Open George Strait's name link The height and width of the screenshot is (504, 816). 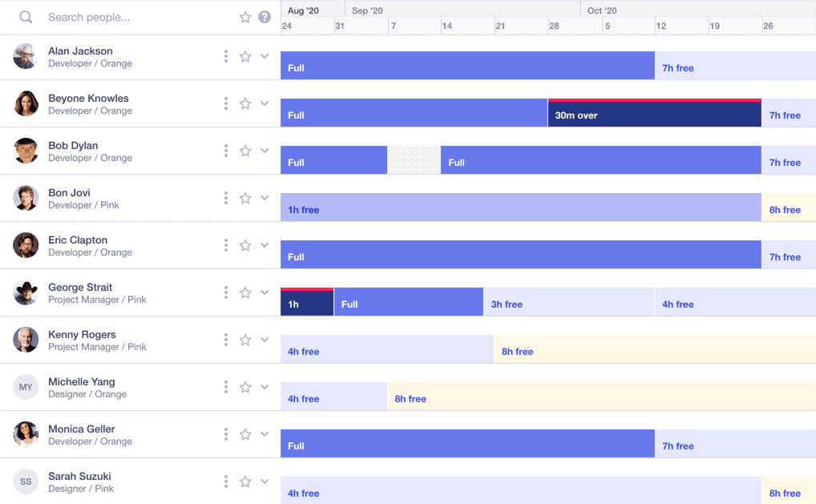pyautogui.click(x=80, y=287)
